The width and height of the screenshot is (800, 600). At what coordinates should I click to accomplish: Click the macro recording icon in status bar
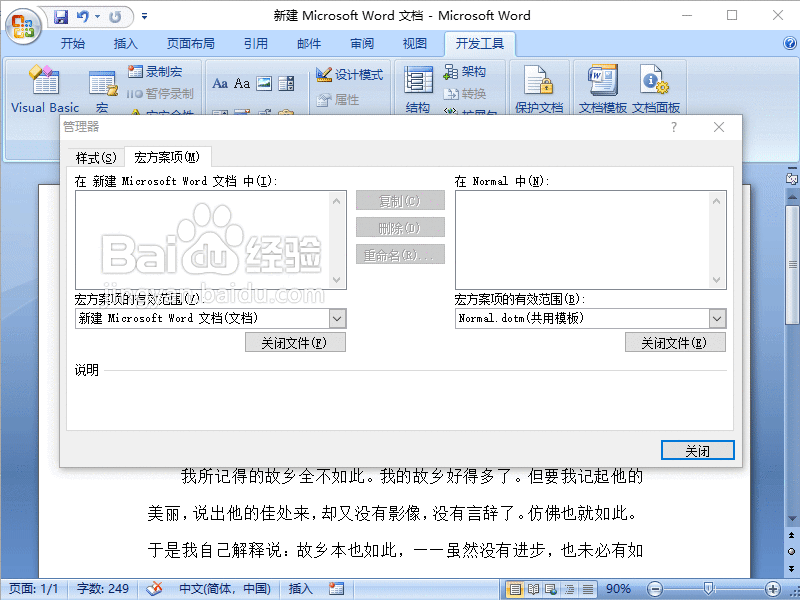coord(336,589)
